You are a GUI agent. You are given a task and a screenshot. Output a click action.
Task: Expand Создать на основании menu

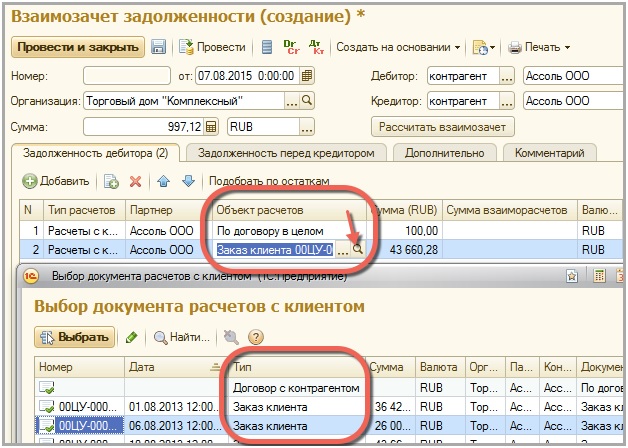tap(398, 47)
